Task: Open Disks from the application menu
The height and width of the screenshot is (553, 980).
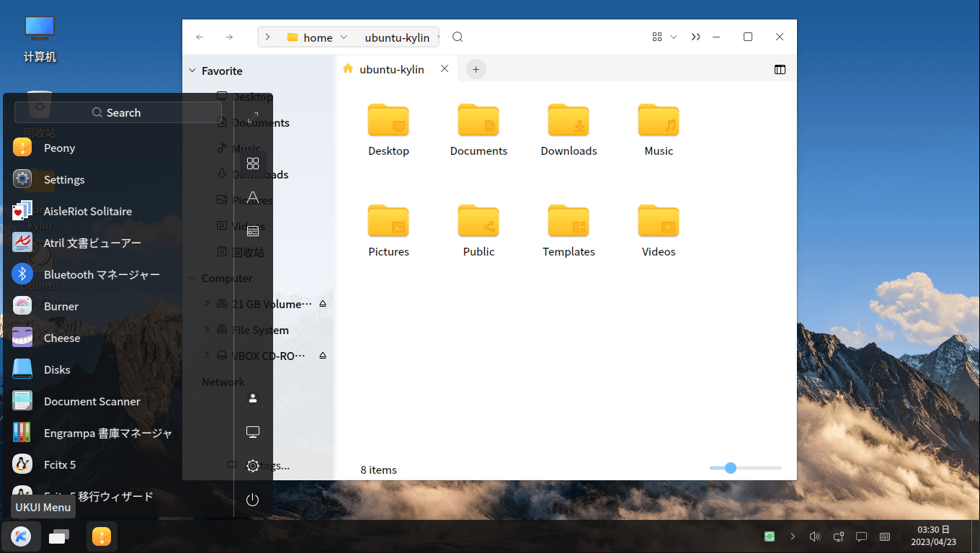Action: click(x=57, y=369)
